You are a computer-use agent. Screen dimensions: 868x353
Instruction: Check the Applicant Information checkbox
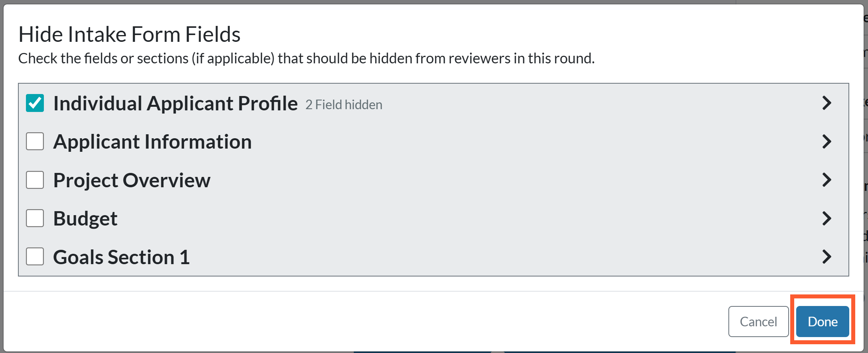pos(35,141)
